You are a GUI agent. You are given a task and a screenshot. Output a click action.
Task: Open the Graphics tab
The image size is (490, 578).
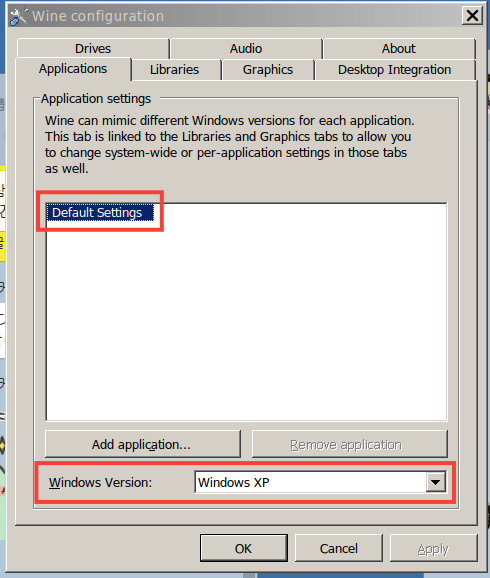(268, 70)
